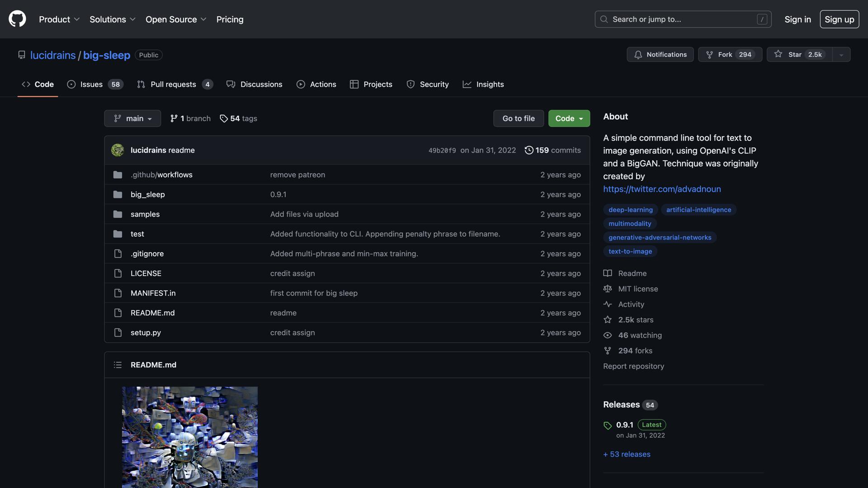
Task: Expand the star lists dropdown arrow
Action: [x=841, y=55]
